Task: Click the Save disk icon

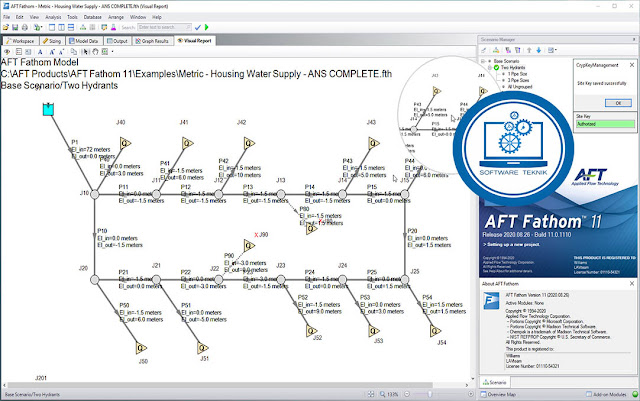Action: point(15,27)
